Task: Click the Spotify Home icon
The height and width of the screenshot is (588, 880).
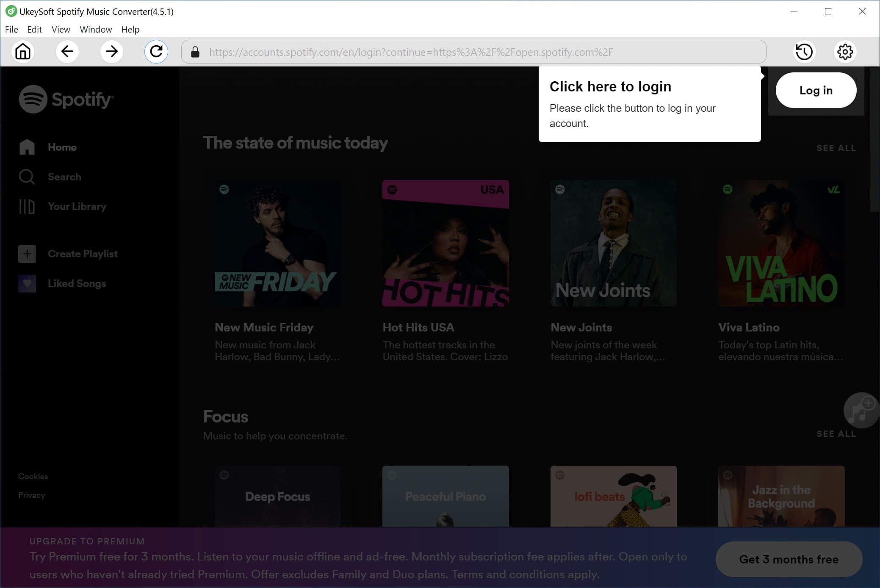Action: pos(27,146)
